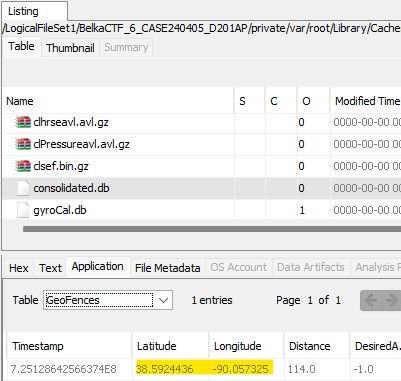Click the Latitude column header

pyautogui.click(x=170, y=346)
